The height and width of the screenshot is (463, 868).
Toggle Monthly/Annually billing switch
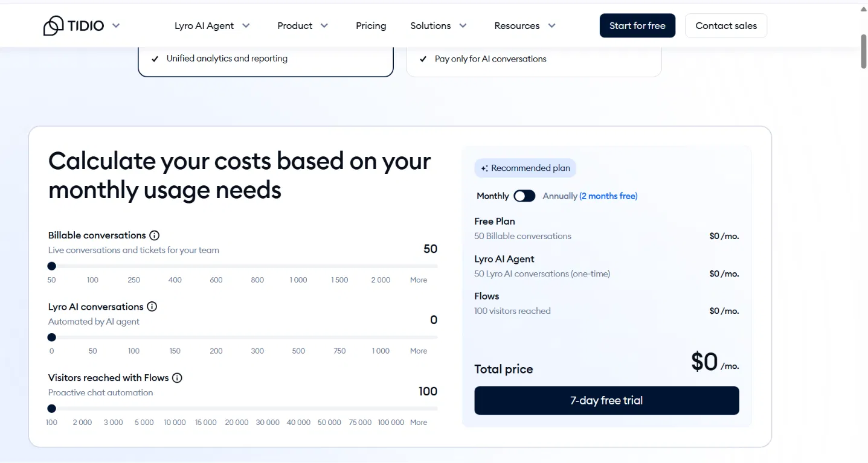click(x=524, y=196)
